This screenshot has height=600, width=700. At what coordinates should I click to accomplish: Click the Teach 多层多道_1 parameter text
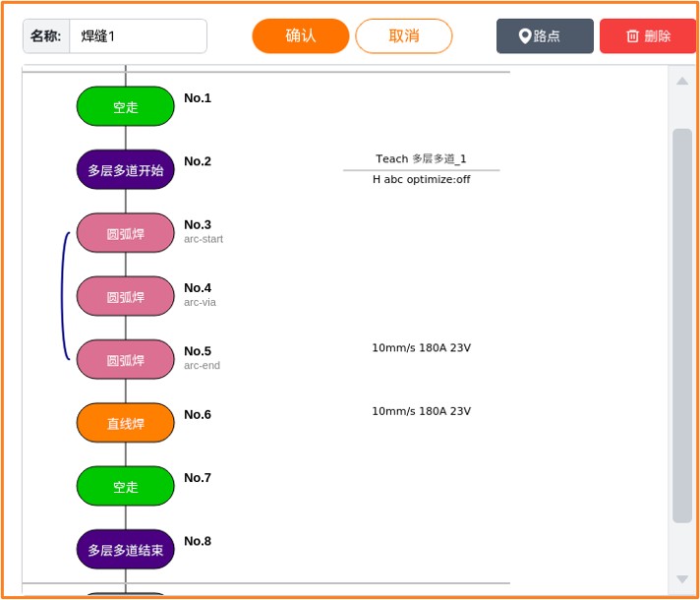(421, 158)
